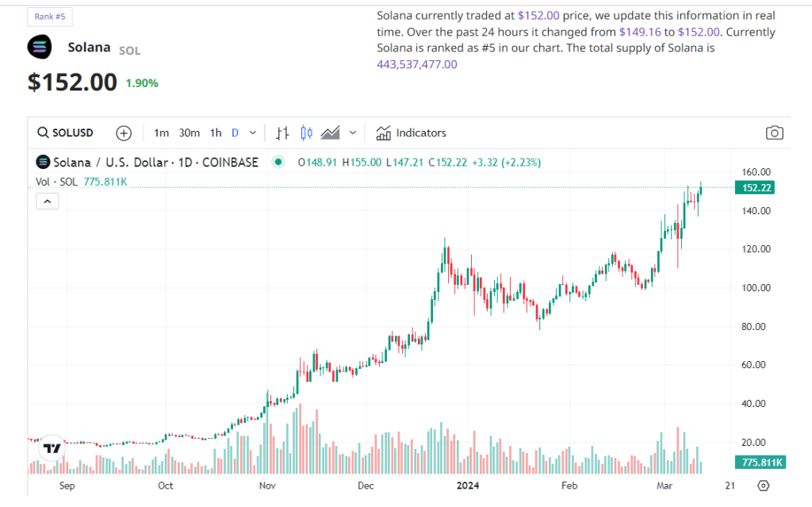Screen dimensions: 812x507
Task: Click the data connection status dot
Action: 278,161
